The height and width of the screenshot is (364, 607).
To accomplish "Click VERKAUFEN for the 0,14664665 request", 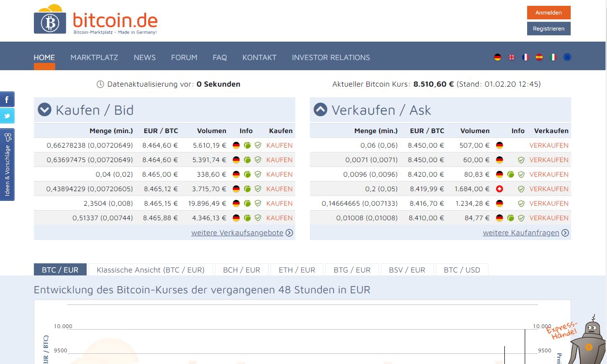I will click(x=549, y=203).
